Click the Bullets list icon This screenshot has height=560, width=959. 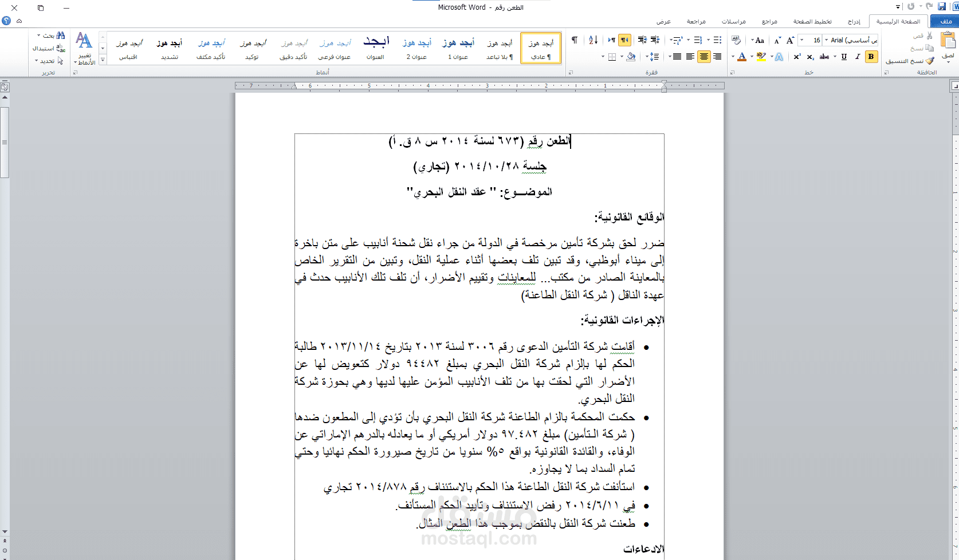(717, 40)
